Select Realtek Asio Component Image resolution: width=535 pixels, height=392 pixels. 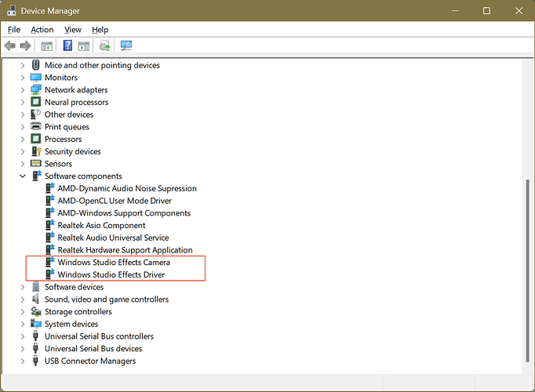101,225
